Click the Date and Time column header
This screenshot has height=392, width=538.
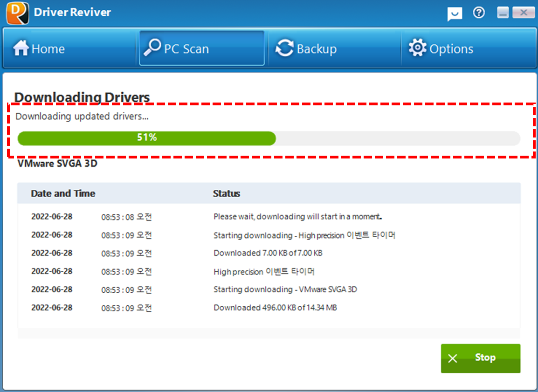point(63,193)
